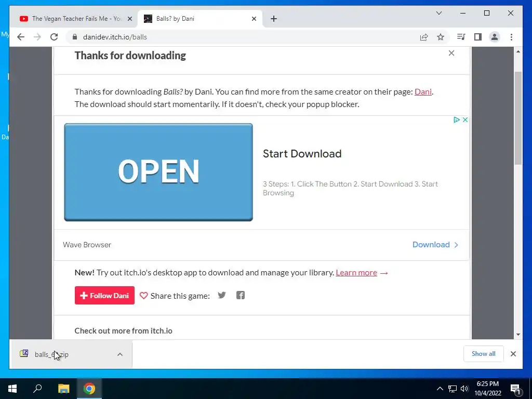Open the Windows Start menu

click(12, 389)
